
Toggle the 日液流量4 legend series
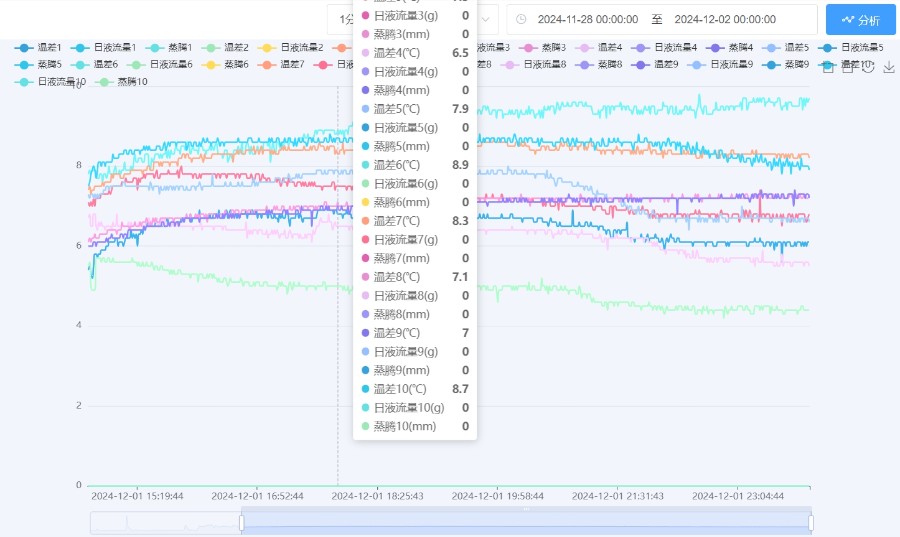pos(664,48)
